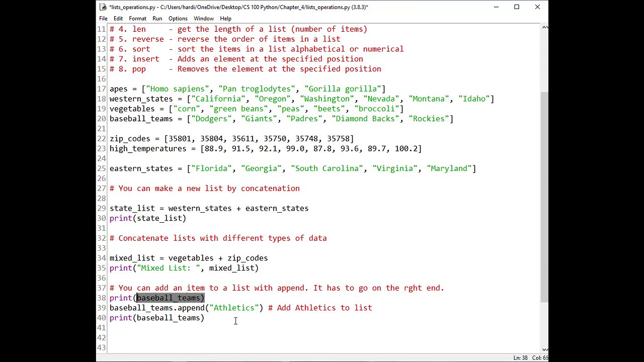Open the Edit menu
Screen dimensions: 644x362
click(118, 19)
